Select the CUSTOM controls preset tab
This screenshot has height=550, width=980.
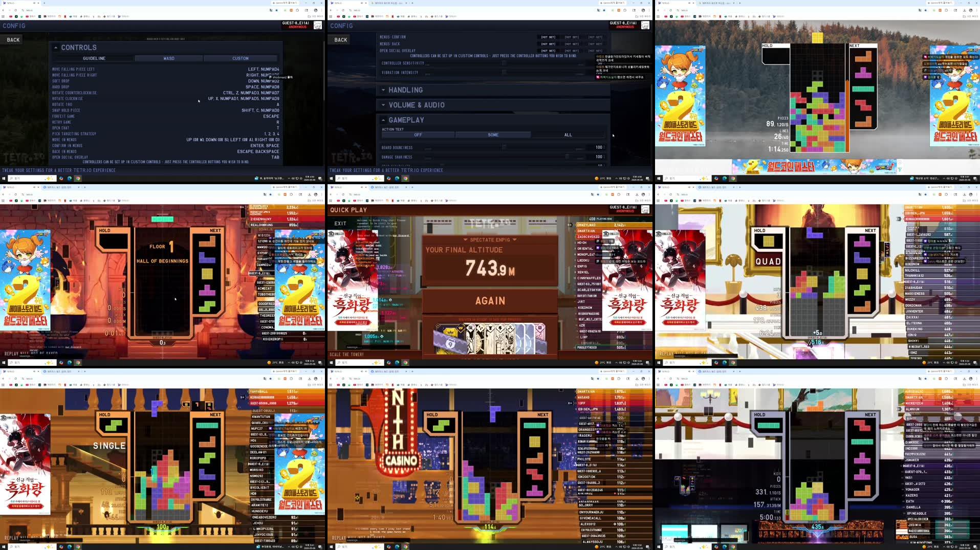(241, 58)
